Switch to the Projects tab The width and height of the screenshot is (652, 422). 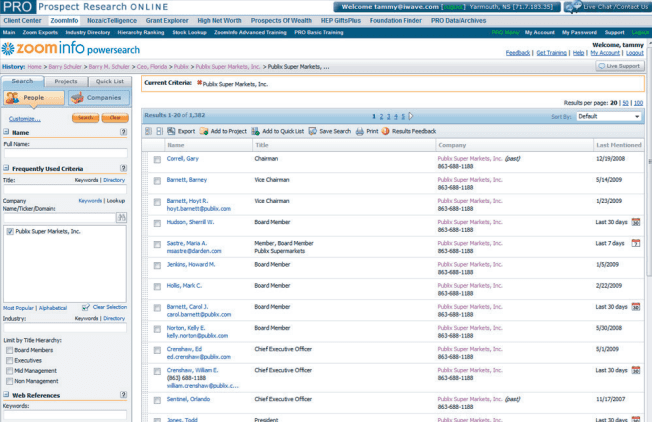(x=66, y=81)
